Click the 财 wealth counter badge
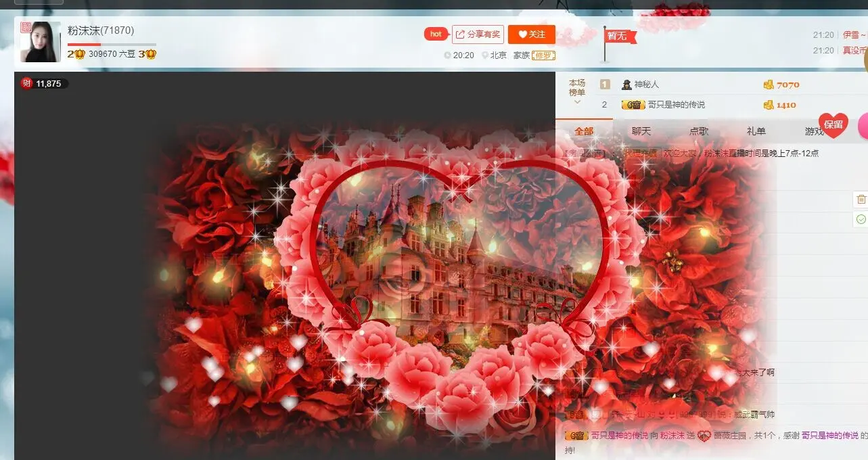This screenshot has height=460, width=868. [43, 83]
